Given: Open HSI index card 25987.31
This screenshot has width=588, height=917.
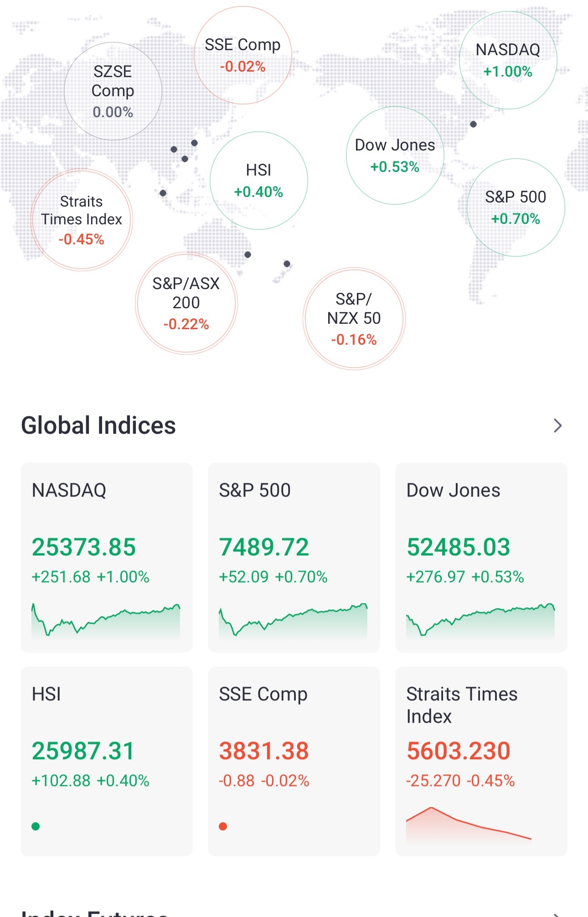Looking at the screenshot, I should pyautogui.click(x=107, y=761).
